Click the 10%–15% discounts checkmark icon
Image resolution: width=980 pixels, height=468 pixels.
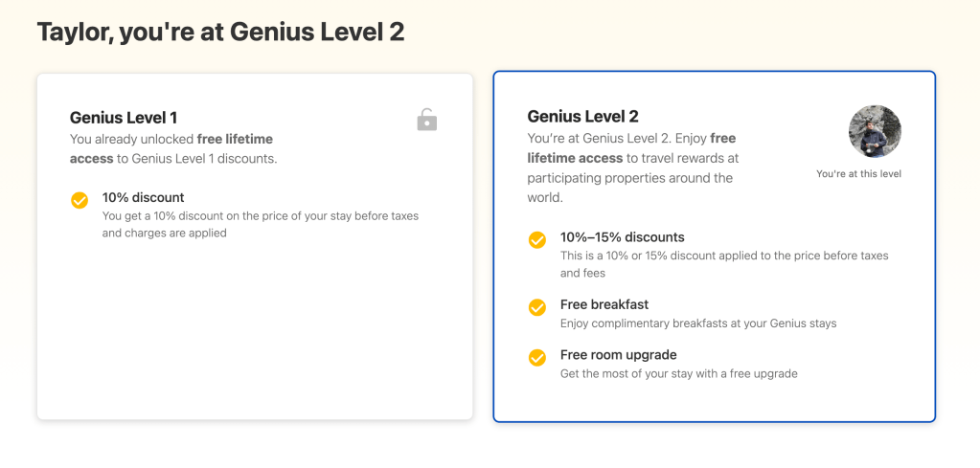(x=537, y=239)
